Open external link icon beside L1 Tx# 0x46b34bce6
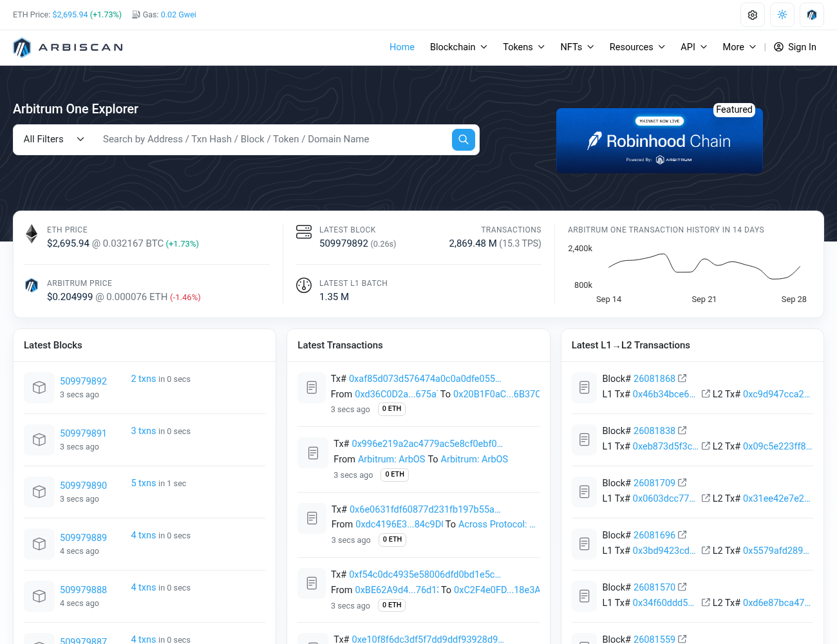The image size is (837, 644). tap(706, 393)
